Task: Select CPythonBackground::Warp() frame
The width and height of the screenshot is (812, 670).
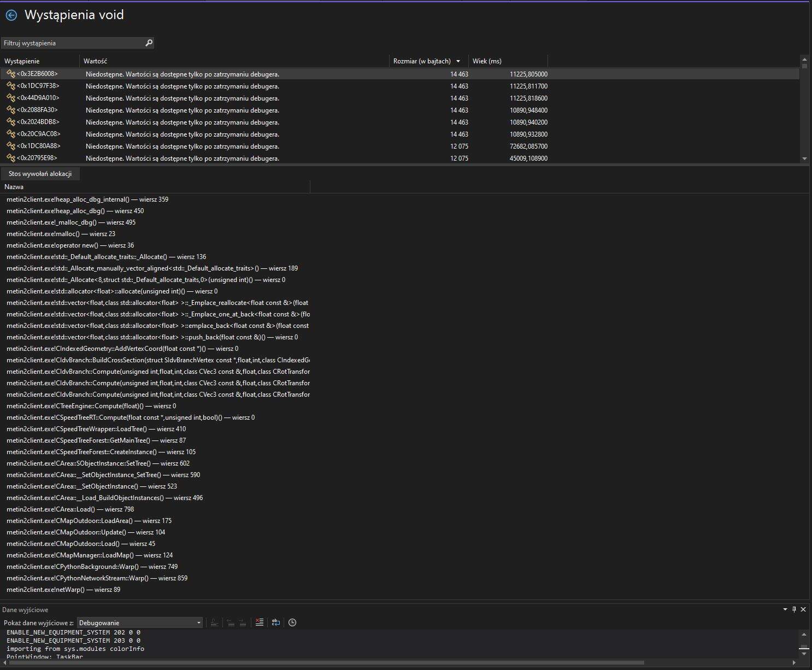Action: pos(92,567)
